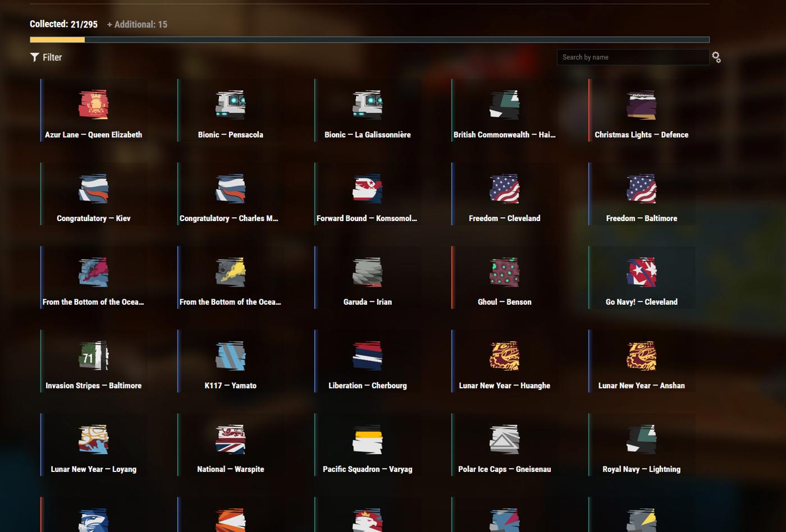Choose the Royal Navy Lightning camouflage icon
The image size is (786, 532).
(x=641, y=439)
